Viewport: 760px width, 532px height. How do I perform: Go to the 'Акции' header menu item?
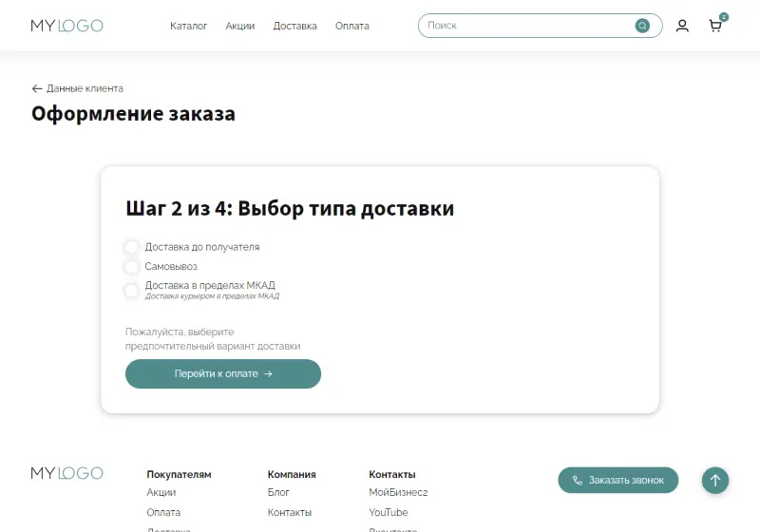point(239,26)
